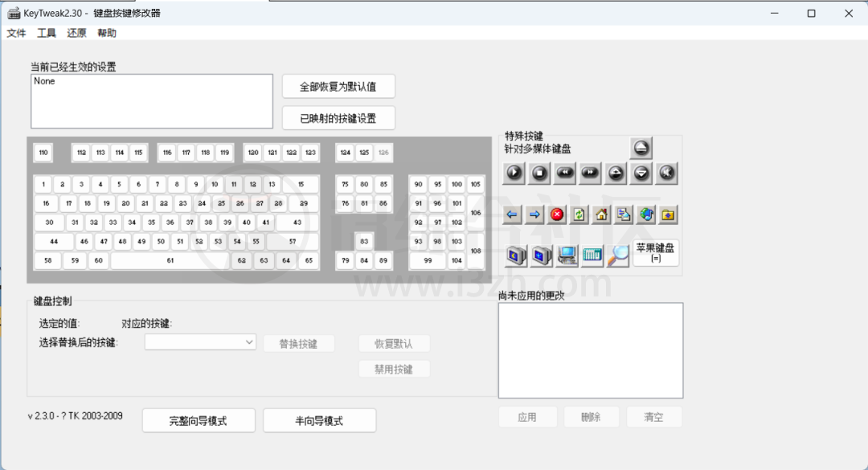Viewport: 868px width, 470px height.
Task: Click the 替换按键 button
Action: (298, 344)
